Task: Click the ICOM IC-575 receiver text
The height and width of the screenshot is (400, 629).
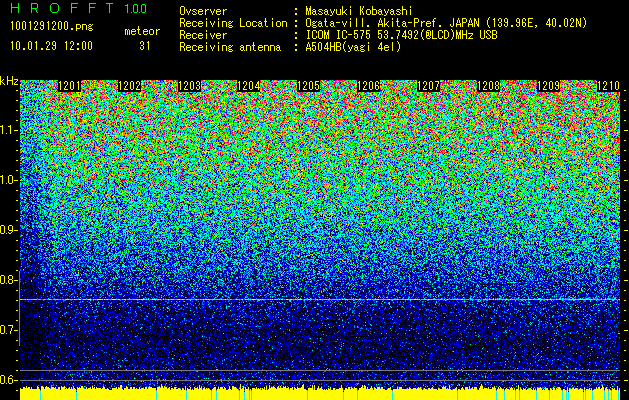Action: coord(401,35)
